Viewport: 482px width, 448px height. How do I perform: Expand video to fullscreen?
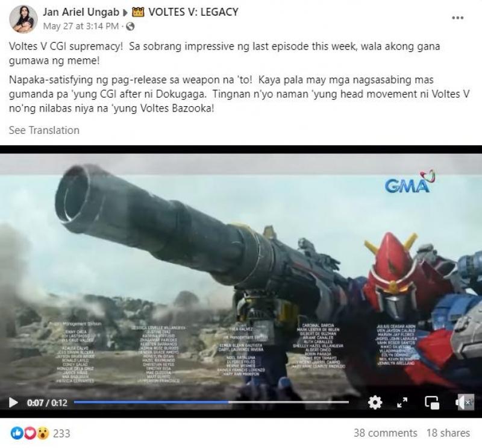click(x=402, y=402)
